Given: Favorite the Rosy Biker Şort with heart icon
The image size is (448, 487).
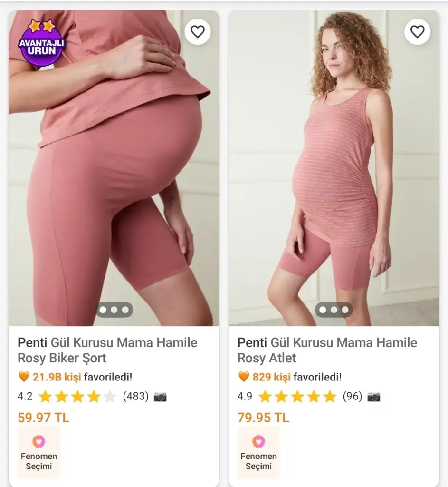Looking at the screenshot, I should tap(197, 32).
